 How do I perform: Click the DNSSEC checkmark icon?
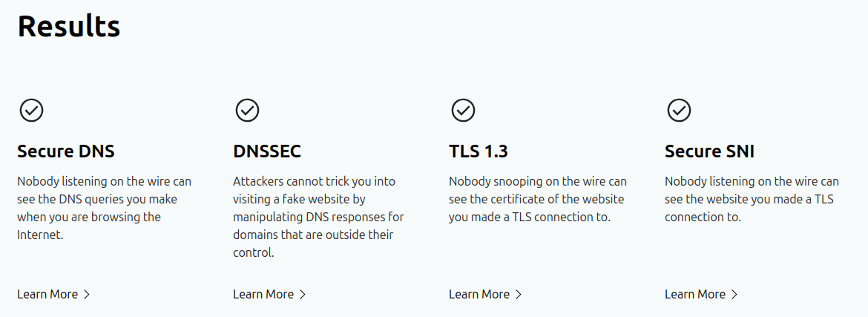coord(247,111)
